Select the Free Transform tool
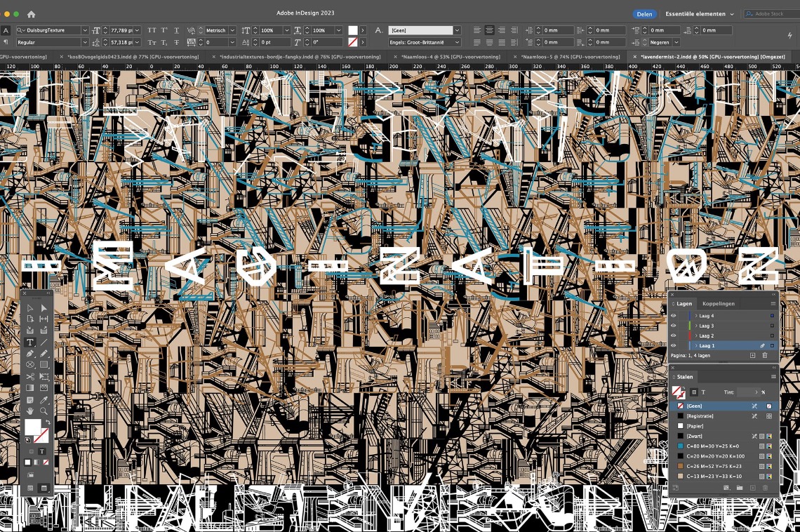This screenshot has height=532, width=800. coord(44,376)
